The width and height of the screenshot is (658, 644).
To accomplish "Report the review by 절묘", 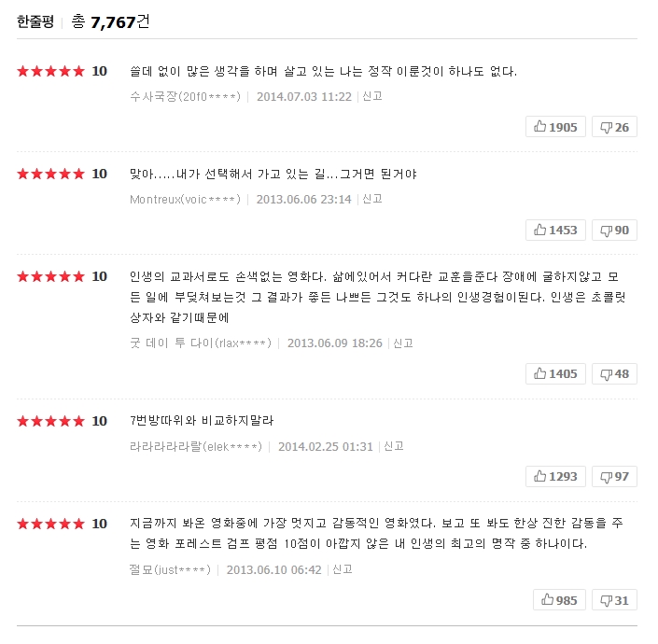I will tap(342, 569).
